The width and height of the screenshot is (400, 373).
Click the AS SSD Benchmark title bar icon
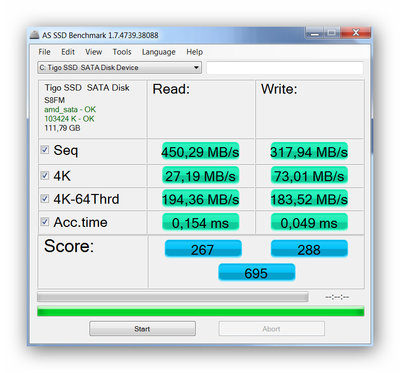(34, 35)
